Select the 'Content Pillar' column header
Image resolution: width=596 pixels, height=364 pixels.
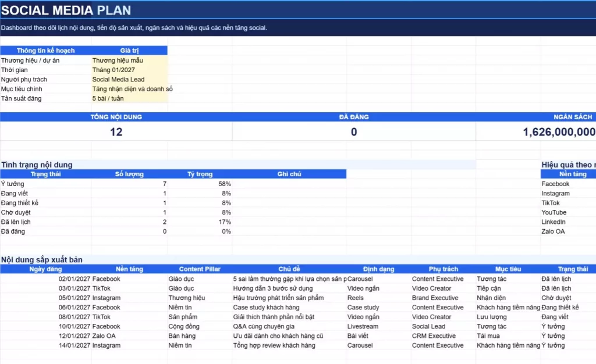200,269
